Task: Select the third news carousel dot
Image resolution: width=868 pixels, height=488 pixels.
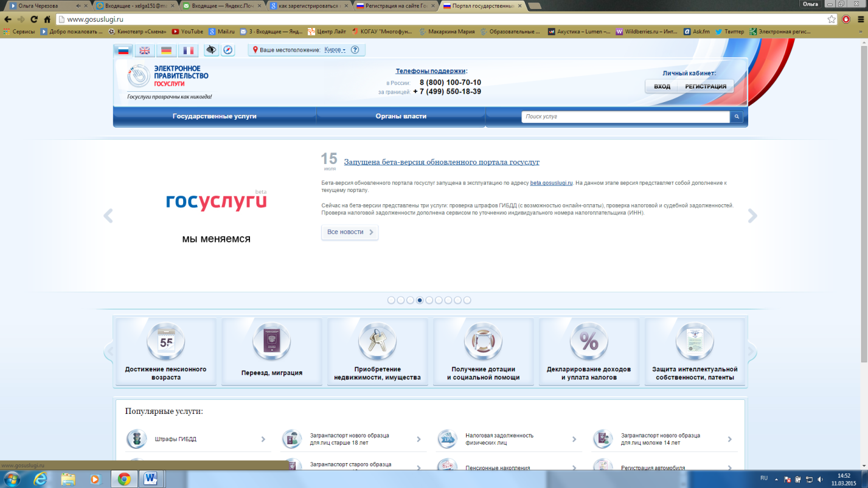Action: coord(410,300)
